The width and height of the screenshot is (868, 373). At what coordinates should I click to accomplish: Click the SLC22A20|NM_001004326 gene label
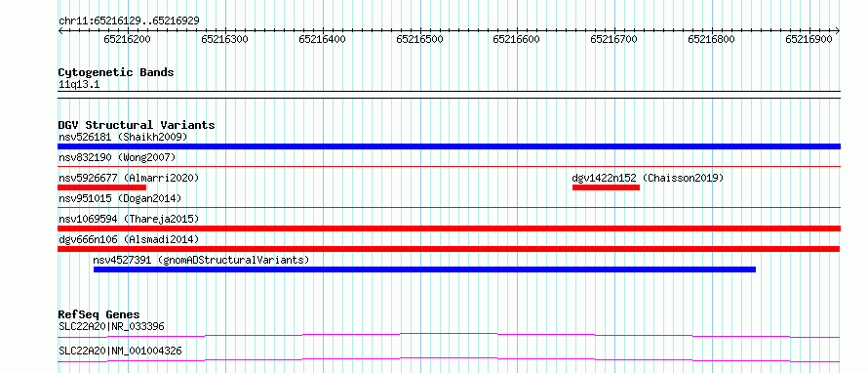click(x=120, y=351)
